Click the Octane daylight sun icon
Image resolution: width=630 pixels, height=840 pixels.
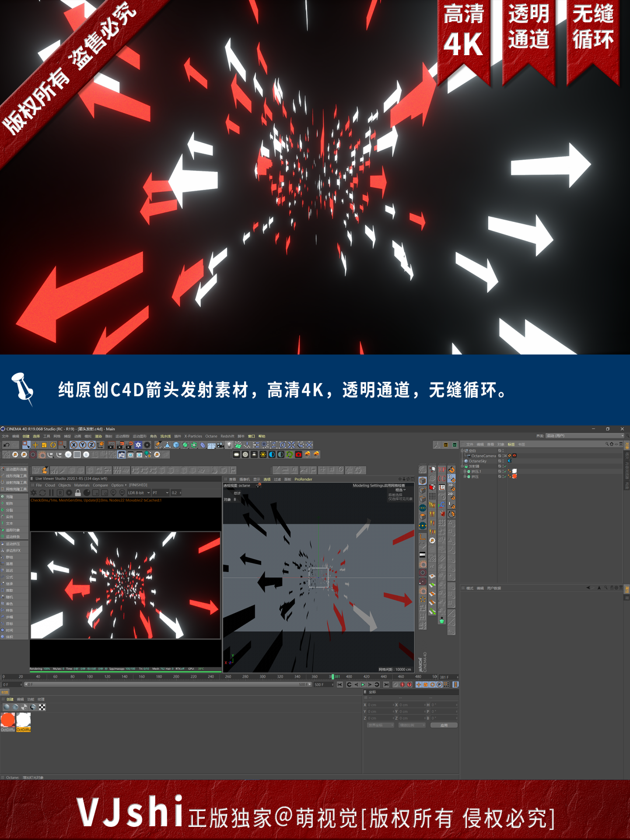(263, 454)
